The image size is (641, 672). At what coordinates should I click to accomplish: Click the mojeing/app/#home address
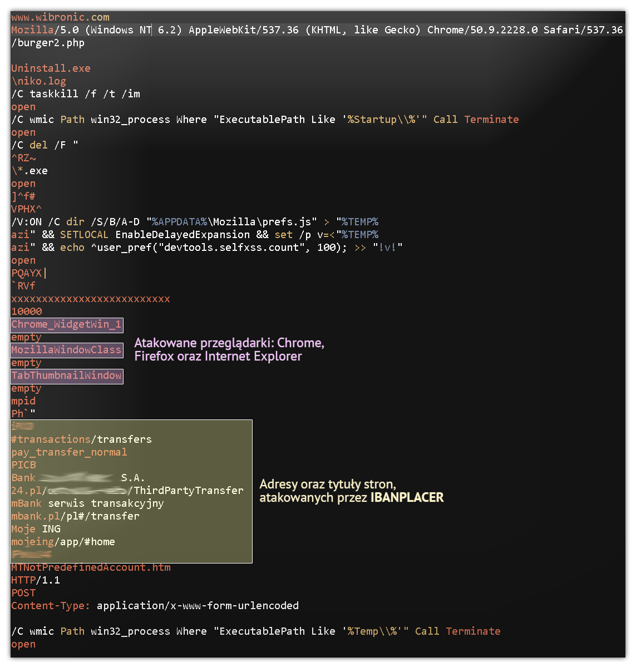coord(63,542)
